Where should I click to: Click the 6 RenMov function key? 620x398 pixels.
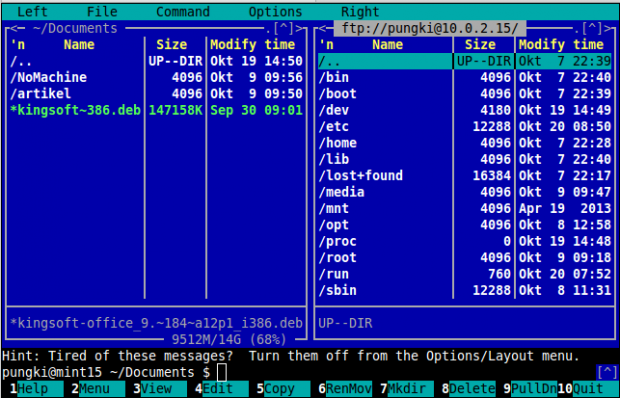click(345, 389)
